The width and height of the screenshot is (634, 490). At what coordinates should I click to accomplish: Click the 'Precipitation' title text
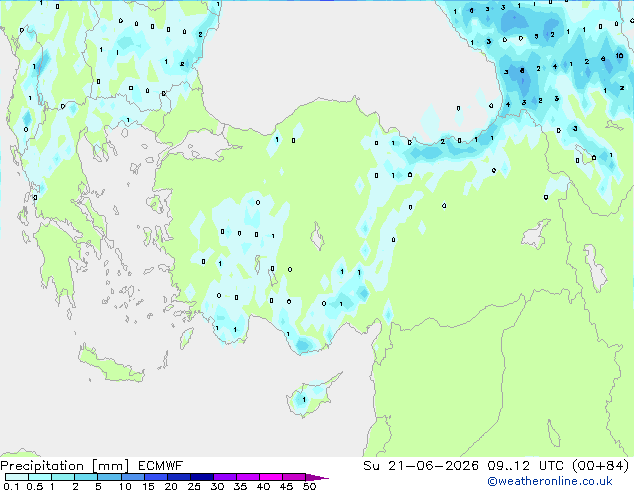click(42, 466)
